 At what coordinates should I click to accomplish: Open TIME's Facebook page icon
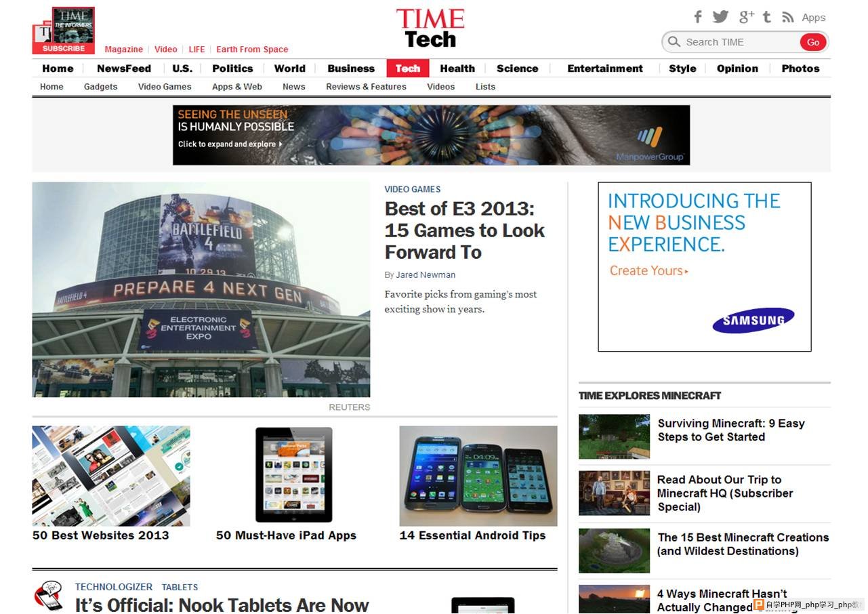coord(698,17)
